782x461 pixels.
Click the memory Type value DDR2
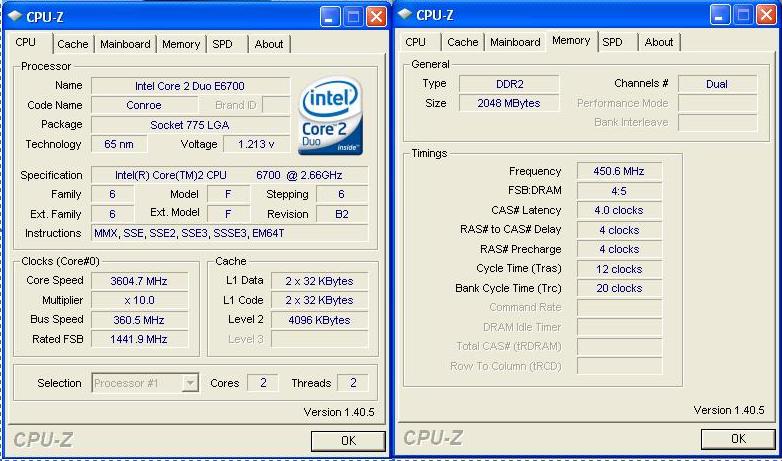pyautogui.click(x=509, y=84)
